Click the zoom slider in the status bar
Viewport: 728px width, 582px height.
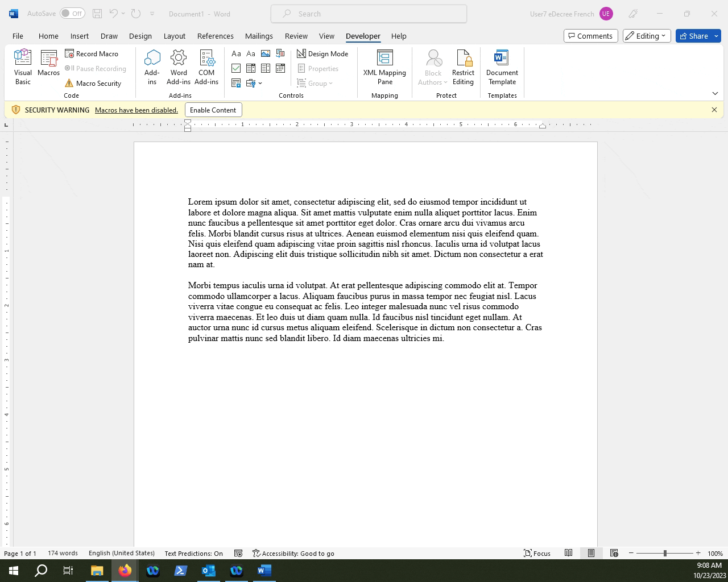[x=665, y=553]
